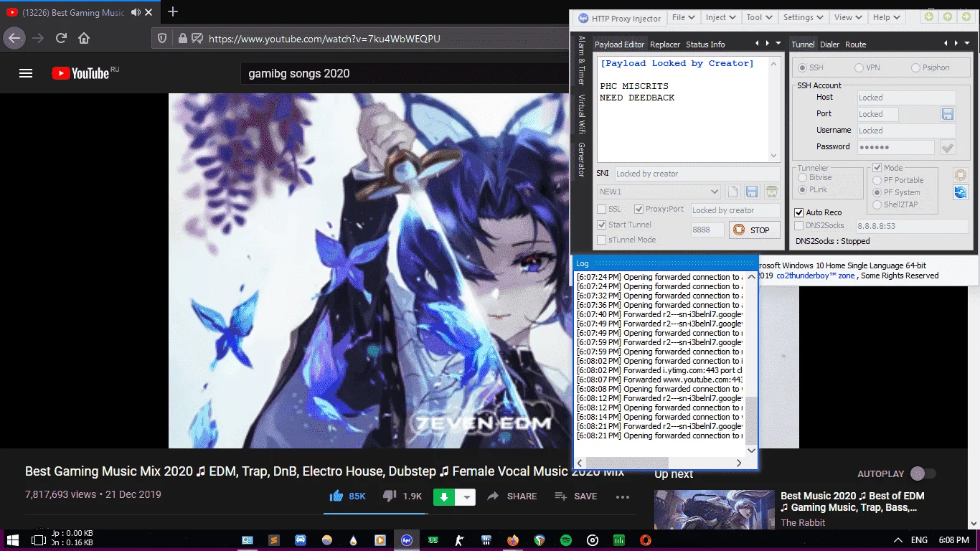Like the video with the thumbs-up icon
The width and height of the screenshot is (980, 551).
(336, 496)
